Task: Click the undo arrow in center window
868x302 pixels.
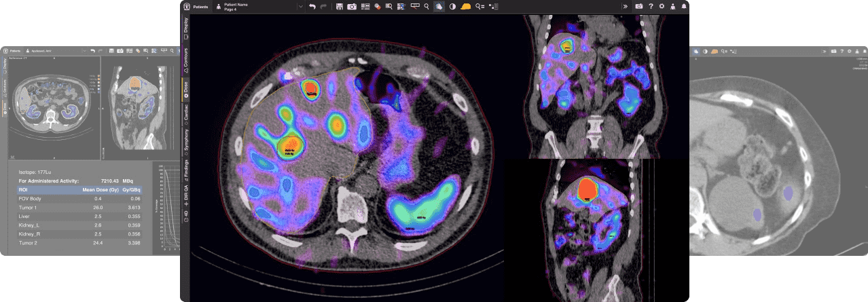Action: [312, 6]
